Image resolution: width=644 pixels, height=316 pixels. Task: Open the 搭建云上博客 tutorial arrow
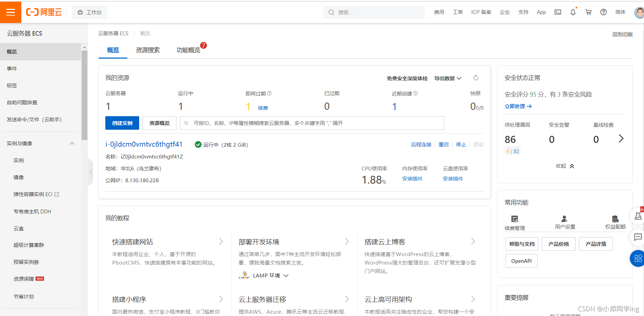(473, 241)
